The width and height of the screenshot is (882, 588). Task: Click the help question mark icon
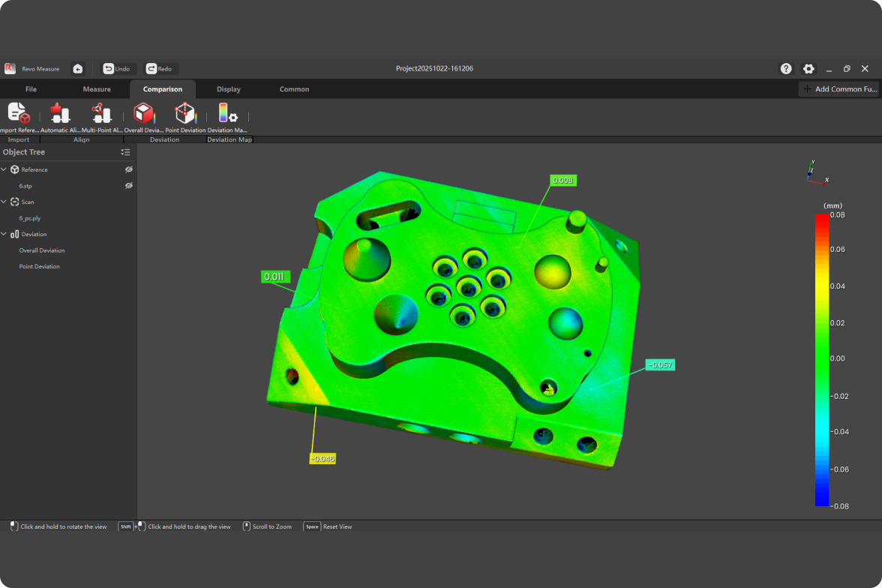click(786, 68)
